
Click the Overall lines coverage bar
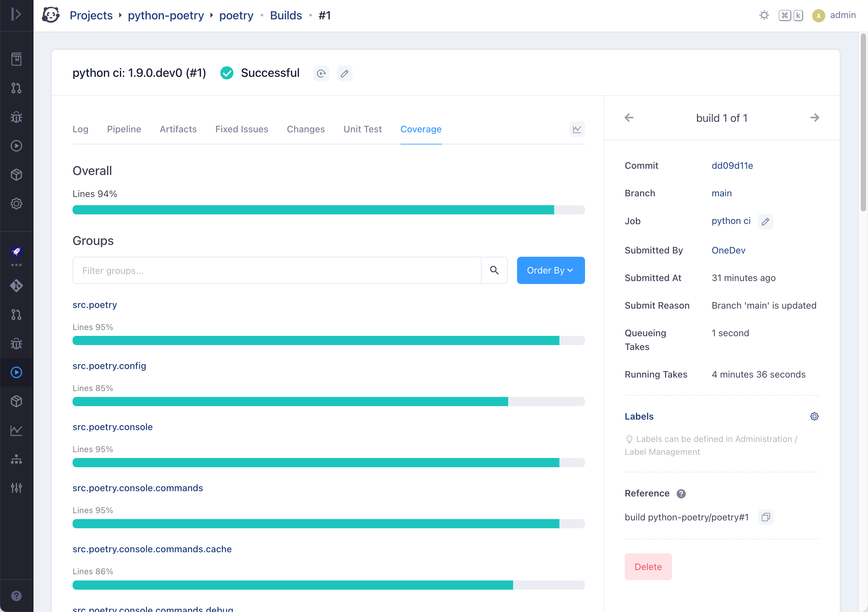tap(328, 210)
